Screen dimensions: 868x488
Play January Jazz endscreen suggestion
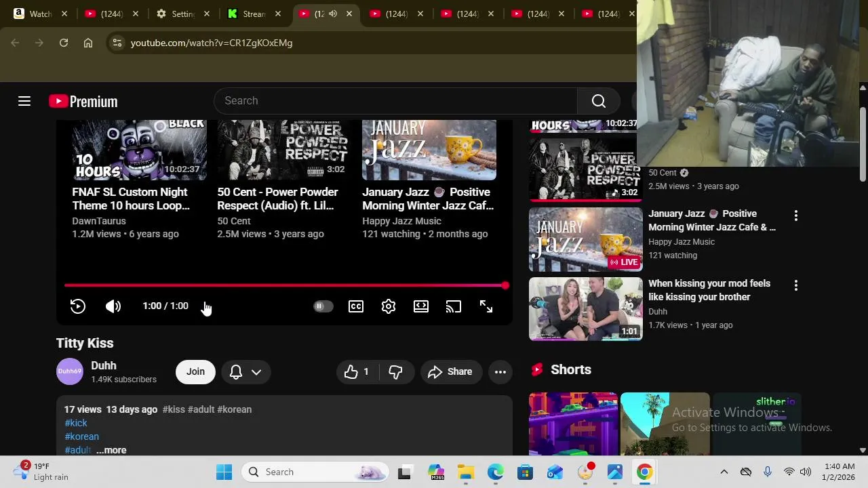(429, 150)
